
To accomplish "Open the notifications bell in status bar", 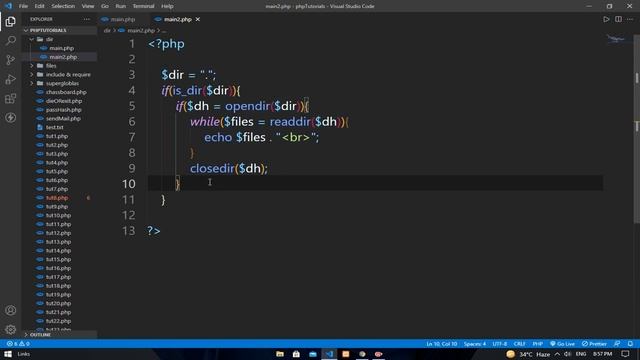I will click(630, 344).
